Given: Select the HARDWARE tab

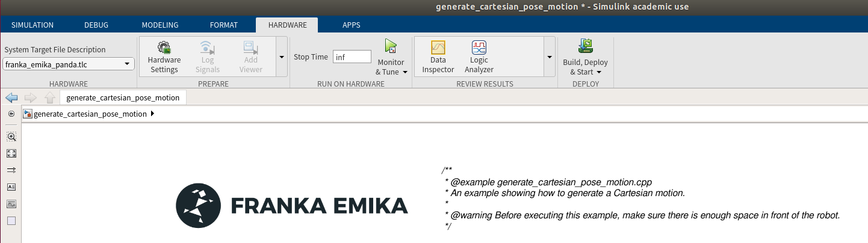Looking at the screenshot, I should [x=287, y=25].
